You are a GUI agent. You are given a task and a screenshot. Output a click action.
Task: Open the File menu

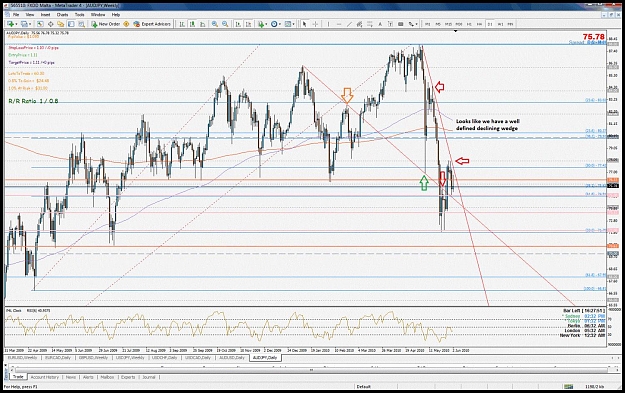(x=16, y=15)
